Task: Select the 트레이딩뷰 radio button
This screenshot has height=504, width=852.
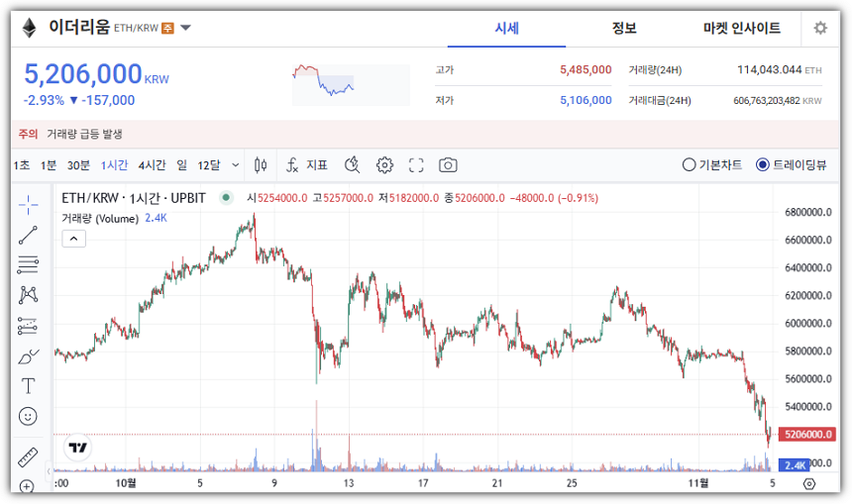Action: 763,164
